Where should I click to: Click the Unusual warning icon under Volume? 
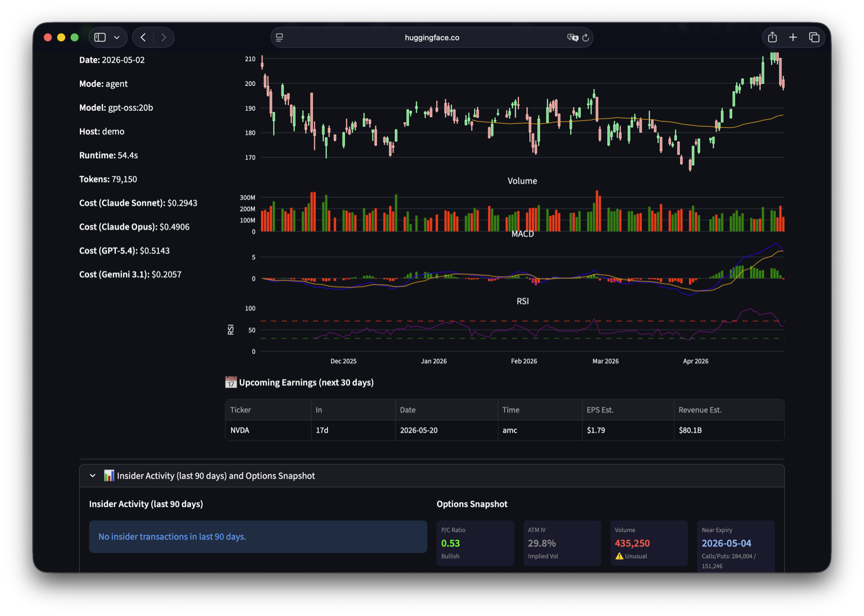click(619, 556)
